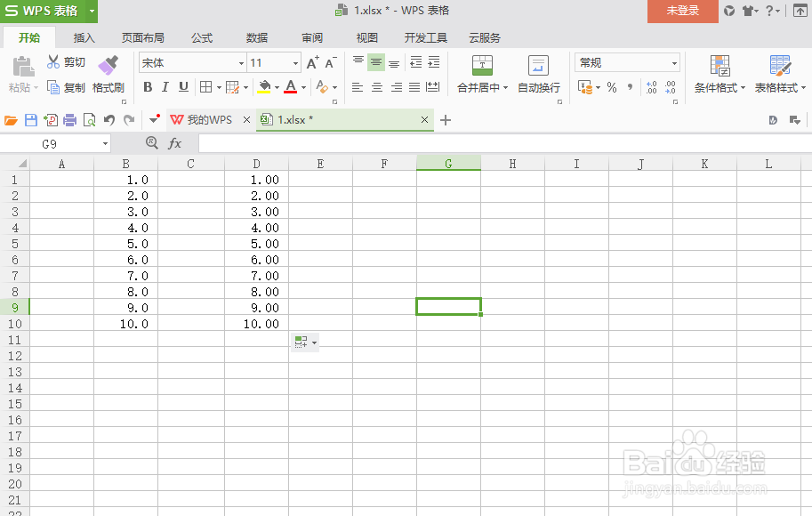Open Table Styles (表格样式)
The image size is (812, 516).
780,74
